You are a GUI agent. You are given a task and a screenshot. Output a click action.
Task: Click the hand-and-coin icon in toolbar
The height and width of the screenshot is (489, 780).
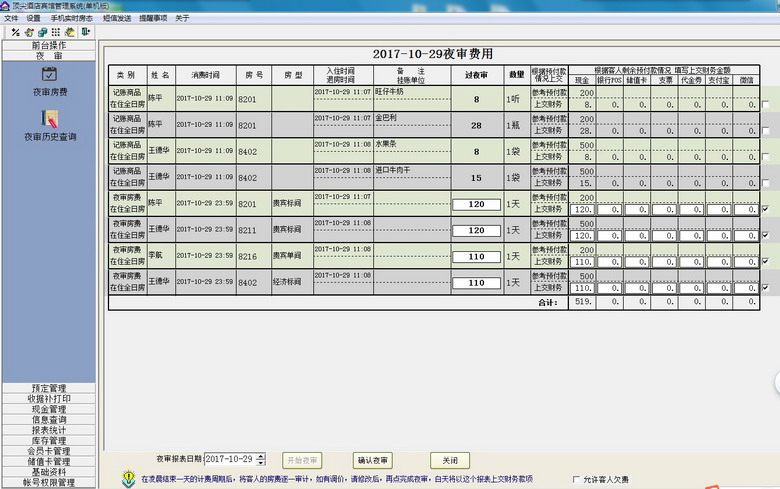pos(29,32)
